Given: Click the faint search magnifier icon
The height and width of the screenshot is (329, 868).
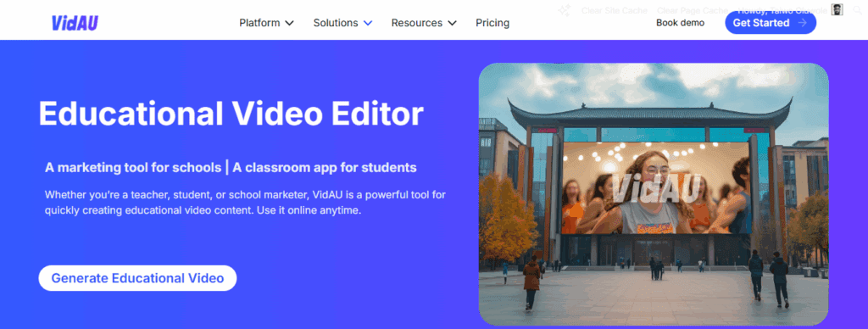Looking at the screenshot, I should 858,10.
